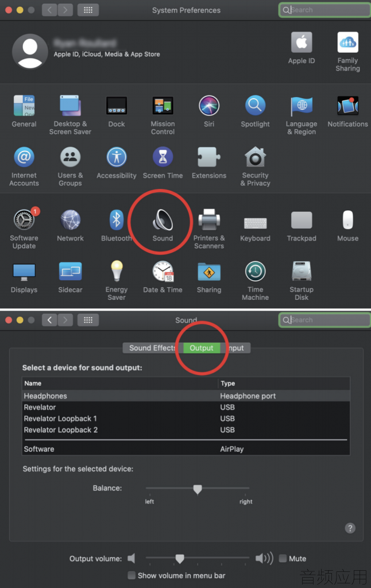Open Mission Control preferences
This screenshot has width=371, height=588.
(x=163, y=114)
